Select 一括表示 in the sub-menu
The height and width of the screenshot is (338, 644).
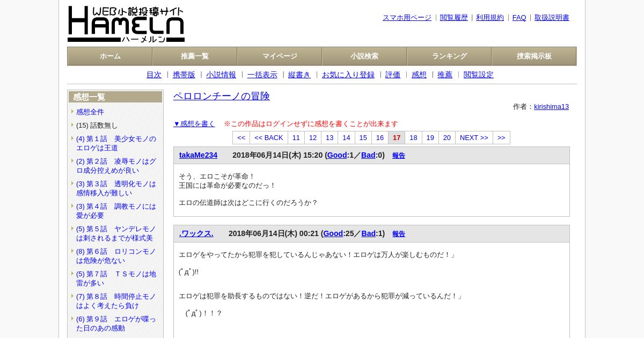click(x=262, y=75)
